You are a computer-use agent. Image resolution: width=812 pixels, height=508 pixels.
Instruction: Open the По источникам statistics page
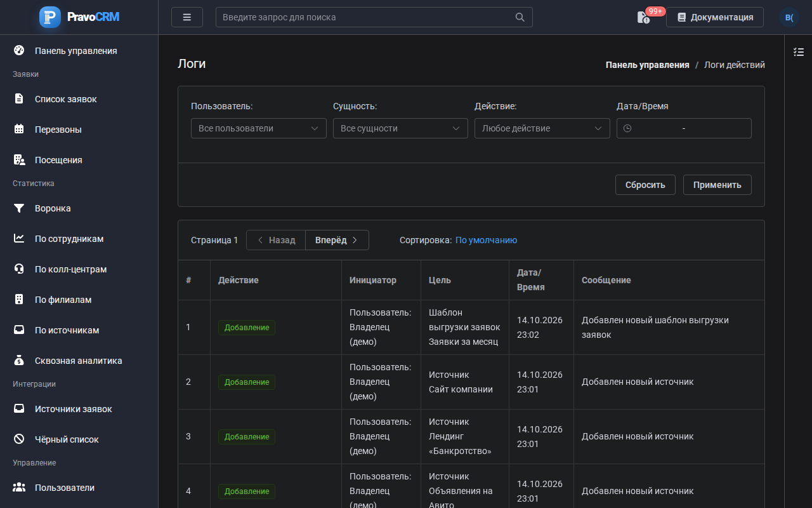point(79,330)
